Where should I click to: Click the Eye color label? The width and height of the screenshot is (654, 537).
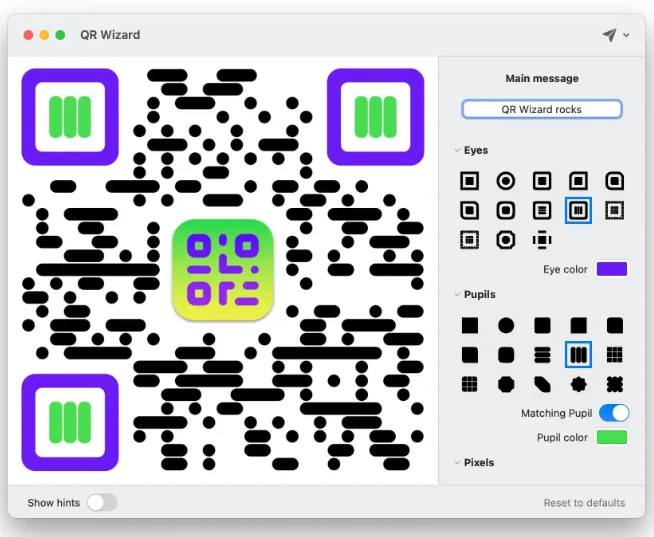(565, 270)
